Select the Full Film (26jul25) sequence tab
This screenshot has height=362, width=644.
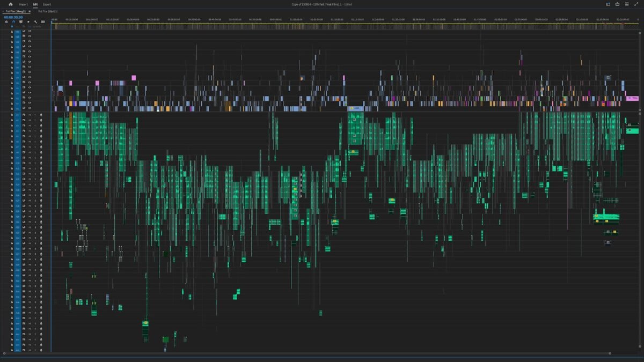tap(48, 11)
